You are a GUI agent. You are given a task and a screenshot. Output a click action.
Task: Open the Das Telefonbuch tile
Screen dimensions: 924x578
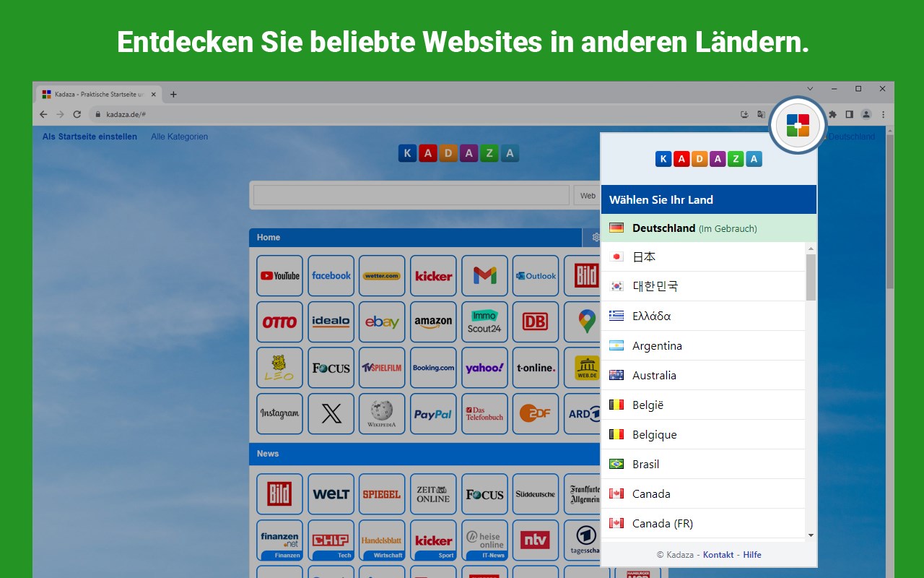pyautogui.click(x=484, y=414)
